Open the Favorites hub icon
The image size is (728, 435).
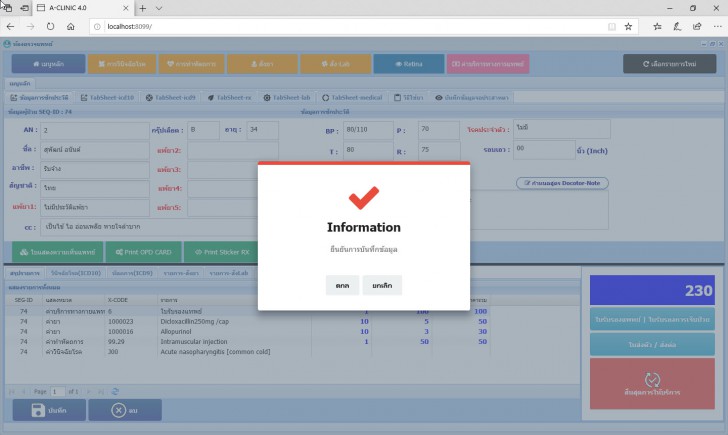click(x=657, y=26)
